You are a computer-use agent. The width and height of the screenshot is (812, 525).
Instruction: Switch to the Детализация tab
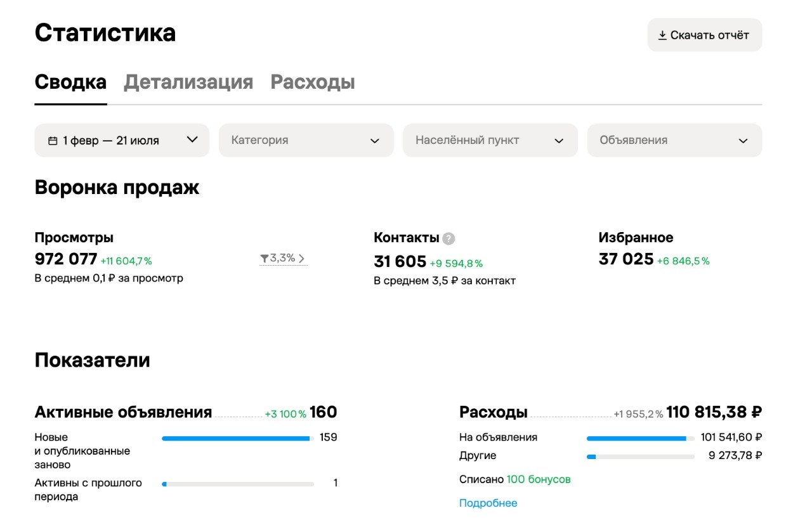(188, 82)
